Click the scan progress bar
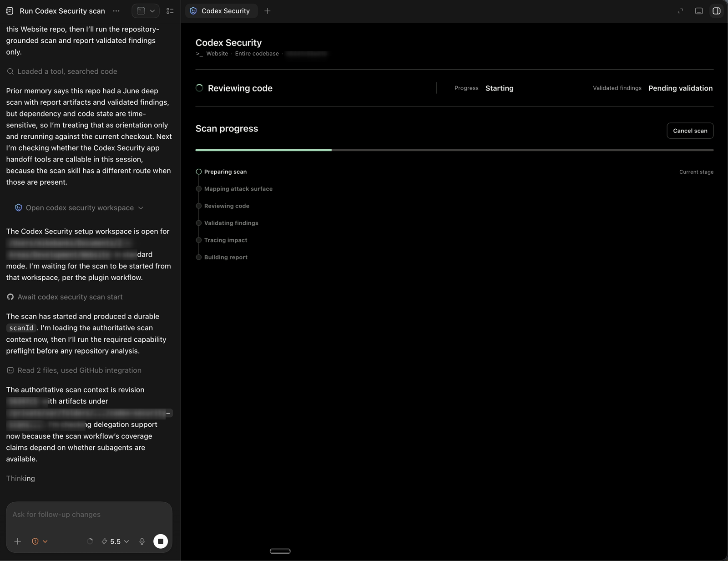 (x=454, y=150)
